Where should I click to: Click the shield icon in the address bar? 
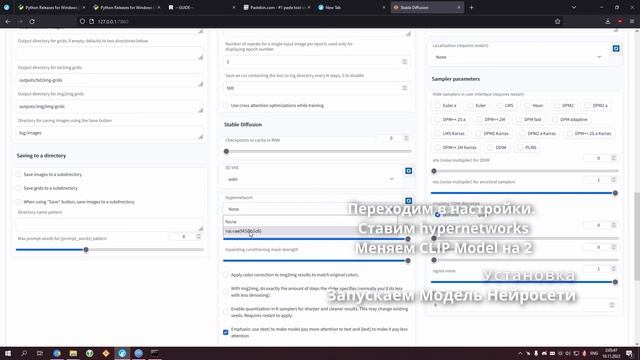point(82,21)
